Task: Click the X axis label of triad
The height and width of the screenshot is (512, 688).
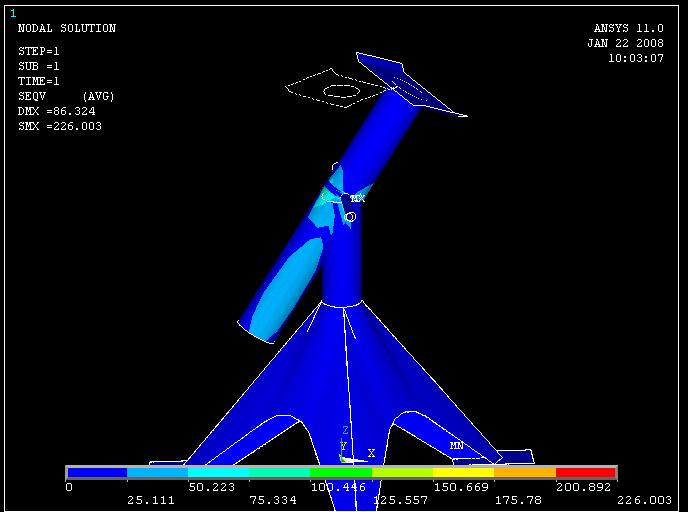Action: [x=371, y=453]
